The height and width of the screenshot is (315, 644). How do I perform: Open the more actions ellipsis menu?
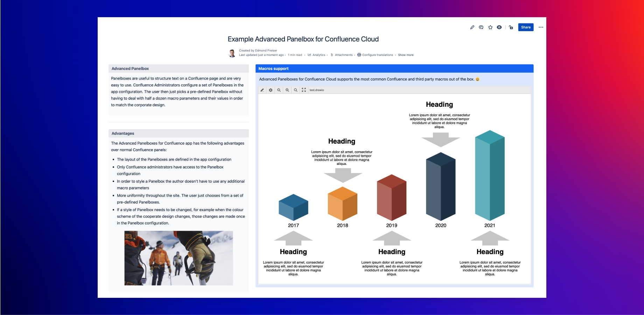pyautogui.click(x=541, y=27)
